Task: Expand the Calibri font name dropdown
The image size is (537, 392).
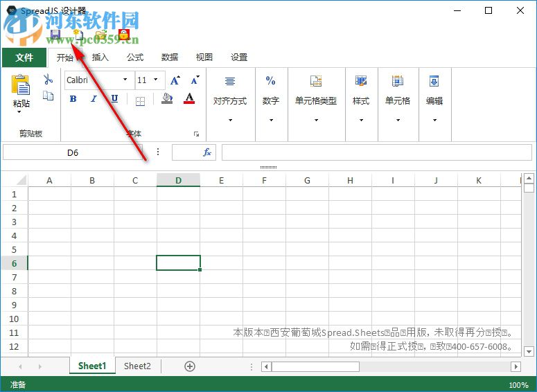Action: [x=125, y=80]
